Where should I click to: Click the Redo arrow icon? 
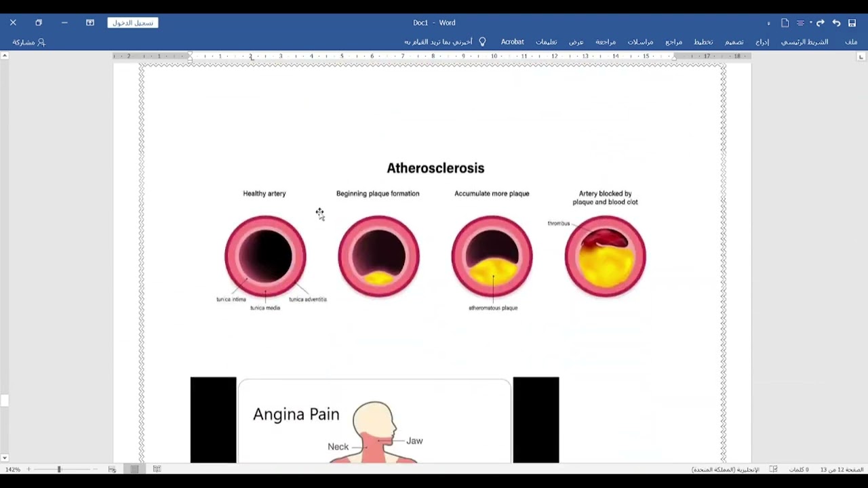[x=820, y=23]
